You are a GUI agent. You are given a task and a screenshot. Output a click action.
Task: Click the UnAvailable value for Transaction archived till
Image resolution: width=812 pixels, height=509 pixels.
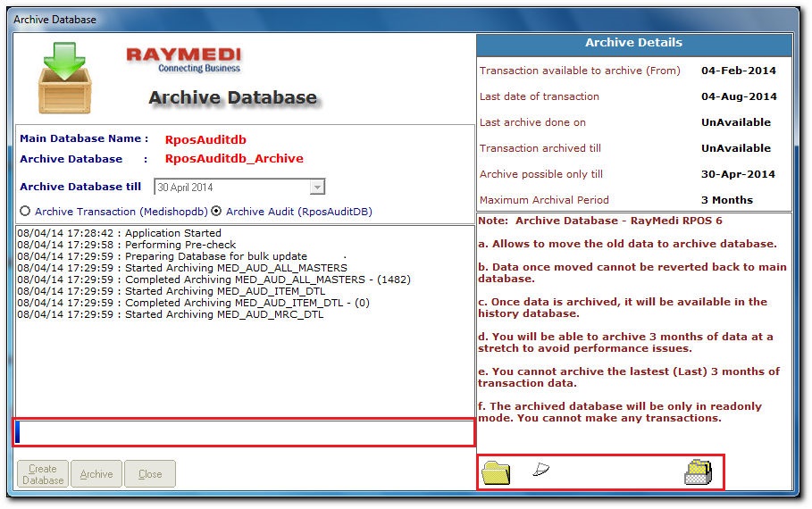tap(736, 148)
